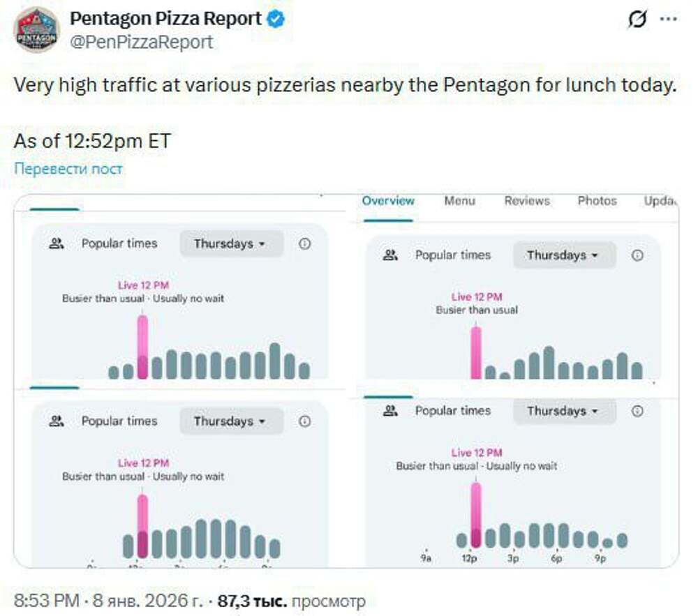Image resolution: width=698 pixels, height=616 pixels.
Task: Click info icon in bottom-left Popular times card
Action: [x=304, y=421]
